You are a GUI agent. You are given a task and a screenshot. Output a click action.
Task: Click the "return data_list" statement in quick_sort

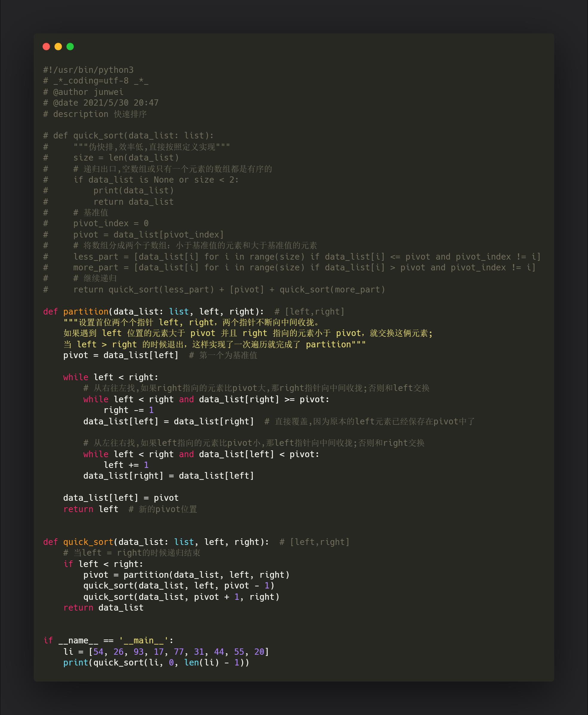(x=103, y=607)
